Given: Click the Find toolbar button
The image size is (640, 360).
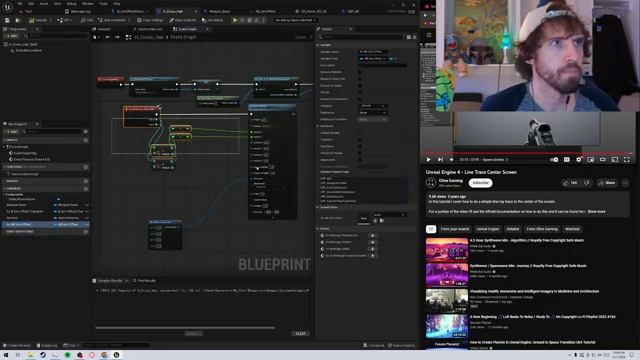Looking at the screenshot, I should click(x=87, y=20).
